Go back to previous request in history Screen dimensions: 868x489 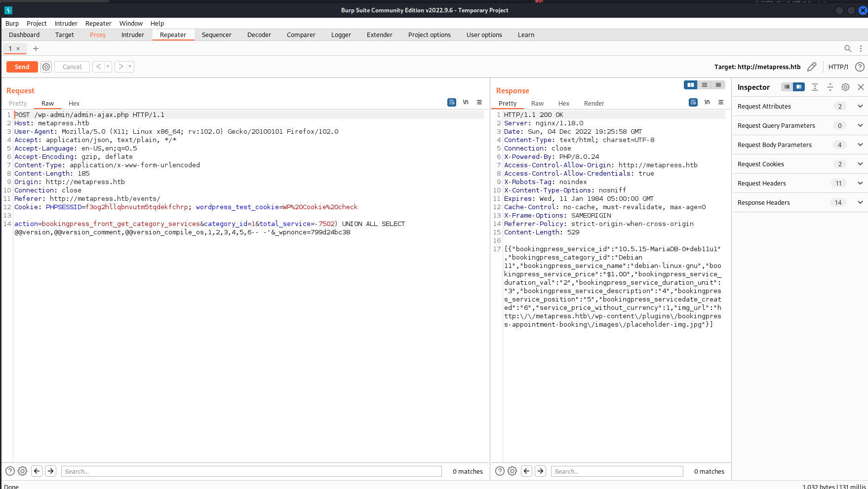(98, 67)
